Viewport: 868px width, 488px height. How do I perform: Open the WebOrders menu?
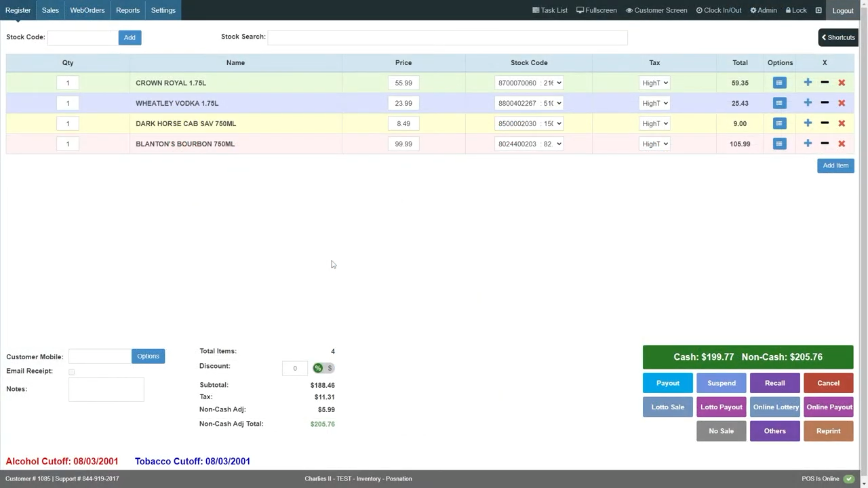tap(87, 10)
